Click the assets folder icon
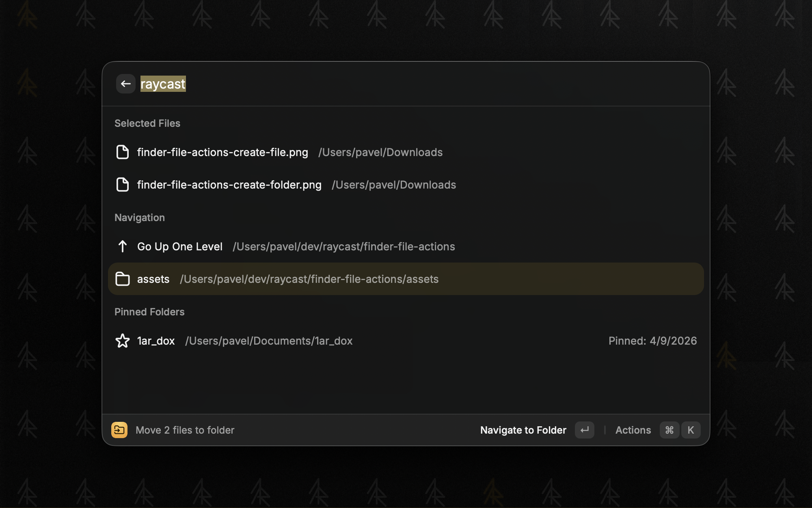The height and width of the screenshot is (508, 812). point(122,279)
